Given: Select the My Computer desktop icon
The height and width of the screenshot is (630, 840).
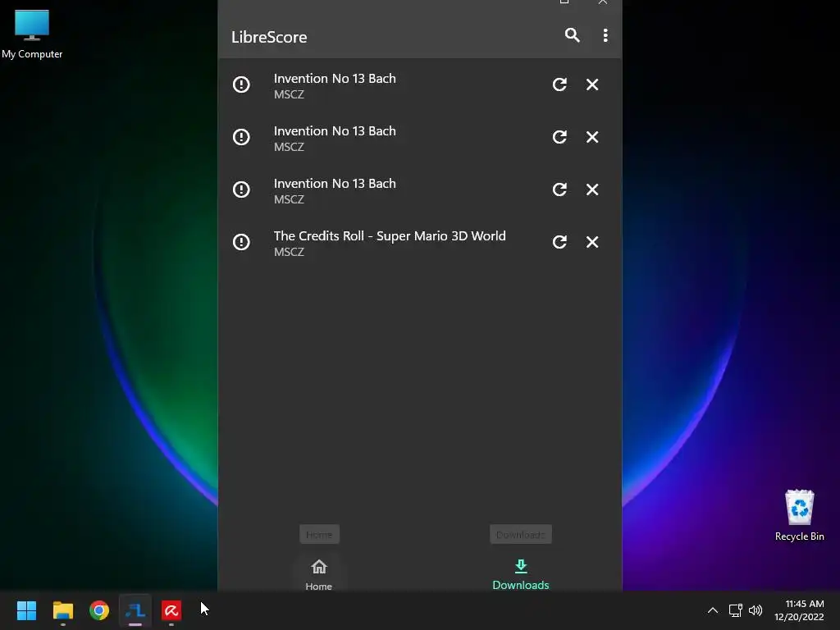Looking at the screenshot, I should 32,34.
